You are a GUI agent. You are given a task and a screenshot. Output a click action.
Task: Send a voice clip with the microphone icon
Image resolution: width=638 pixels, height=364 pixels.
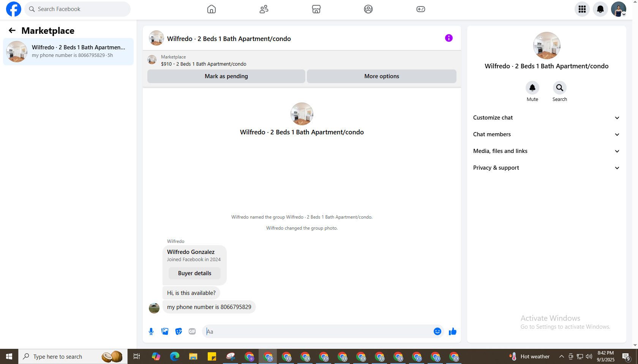[x=151, y=331]
